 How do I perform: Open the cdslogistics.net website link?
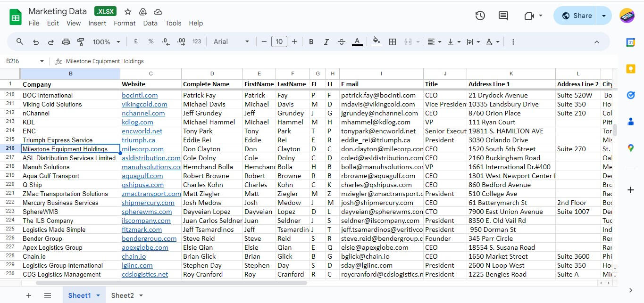[x=145, y=274]
